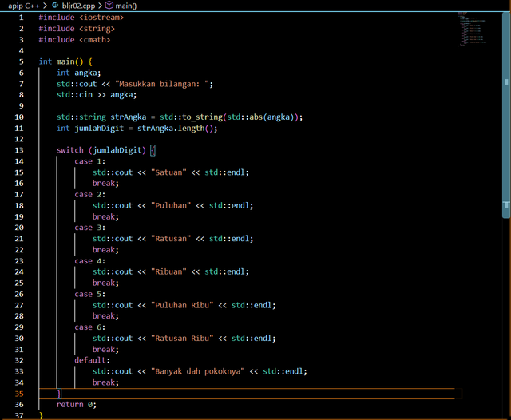This screenshot has width=511, height=420.
Task: Open the apip C++ folder breadcrumb
Action: [x=24, y=6]
